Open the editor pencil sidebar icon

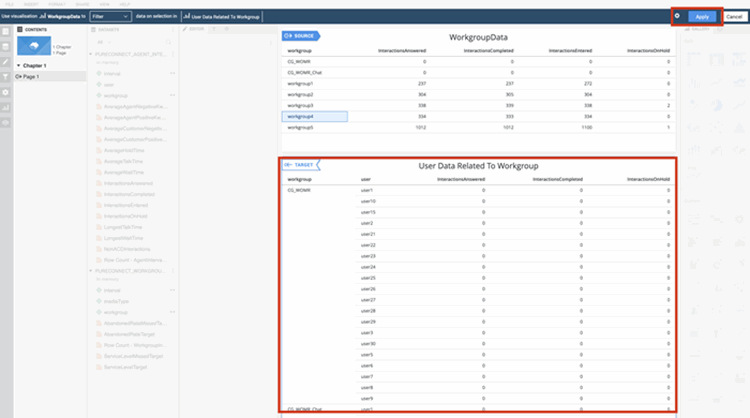point(6,62)
